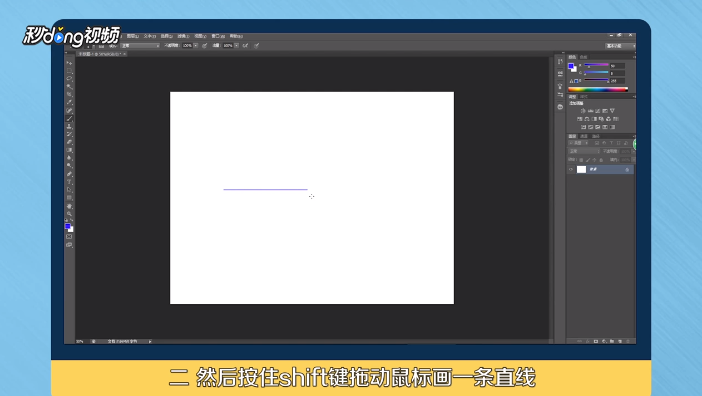Select the Lasso tool

69,78
